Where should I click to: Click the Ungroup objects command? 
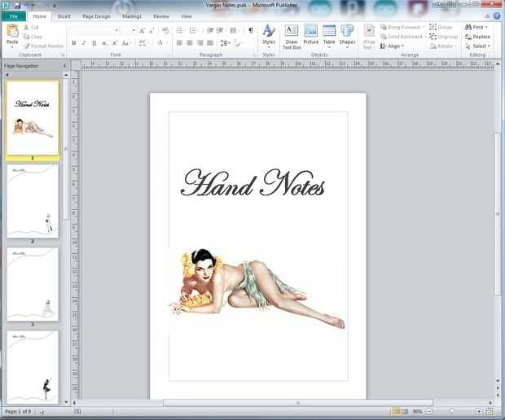pos(443,37)
